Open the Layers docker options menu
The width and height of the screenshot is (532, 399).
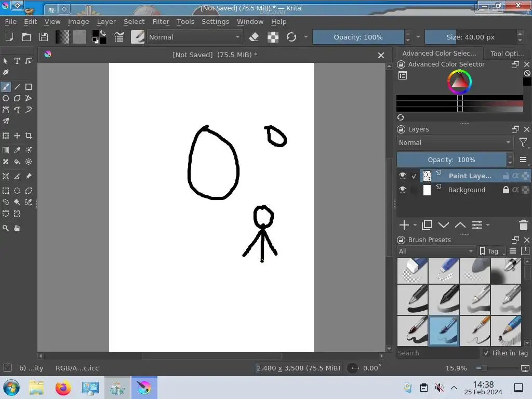pos(523,159)
